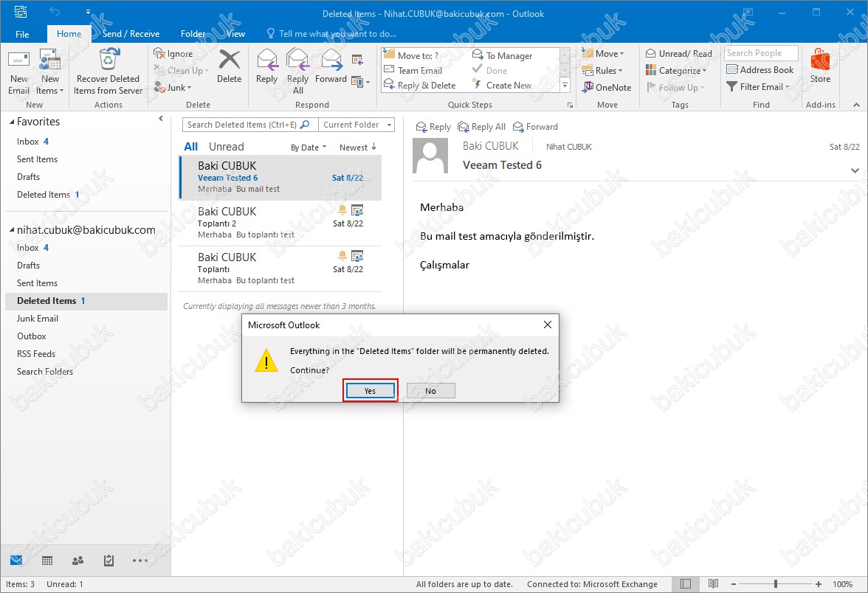The width and height of the screenshot is (868, 593).
Task: Click the New Email icon
Action: (x=19, y=72)
